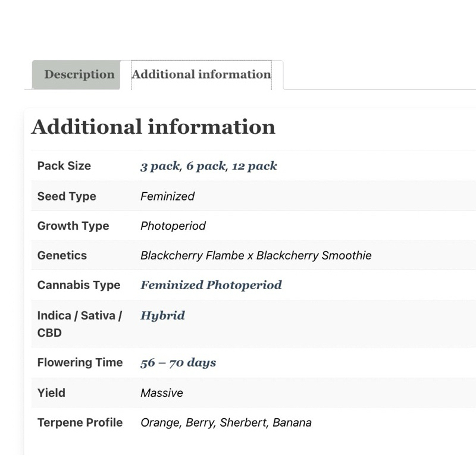Click Blackcherry Flambe x Blackcherry Smoothie text
This screenshot has width=476, height=476.
point(256,255)
